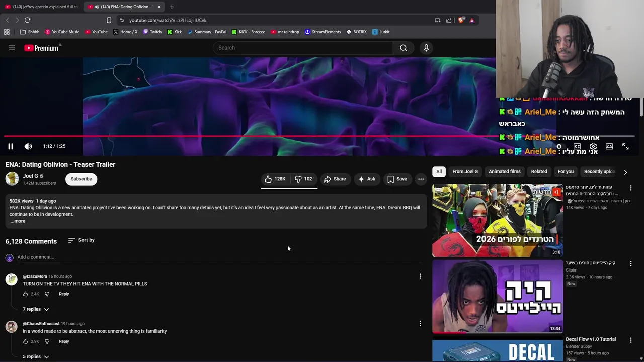This screenshot has height=362, width=644.
Task: Open the 2026 masked protesters video thumbnail
Action: [x=498, y=221]
